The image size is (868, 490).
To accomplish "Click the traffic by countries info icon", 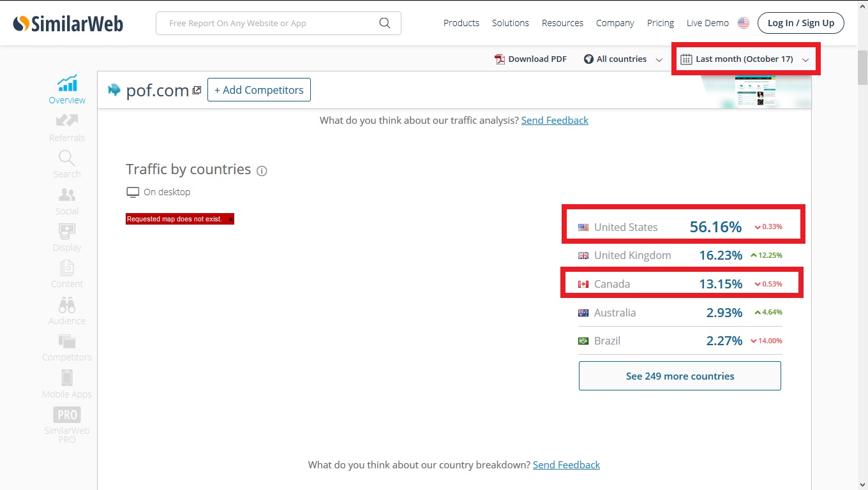I will (262, 170).
